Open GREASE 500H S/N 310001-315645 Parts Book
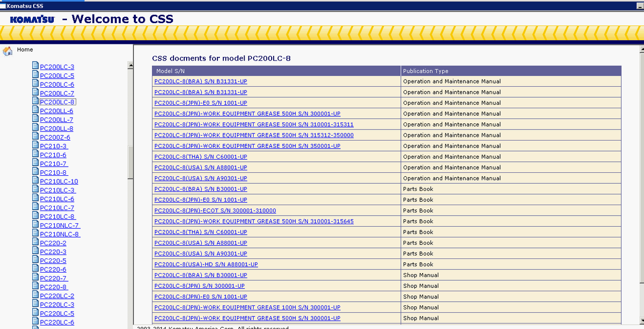 pos(254,221)
